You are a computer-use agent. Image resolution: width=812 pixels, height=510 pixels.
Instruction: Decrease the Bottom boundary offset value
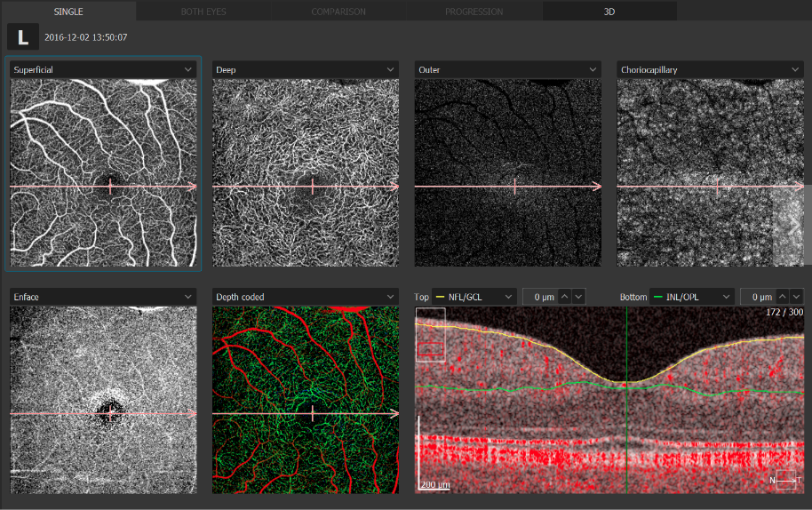796,296
